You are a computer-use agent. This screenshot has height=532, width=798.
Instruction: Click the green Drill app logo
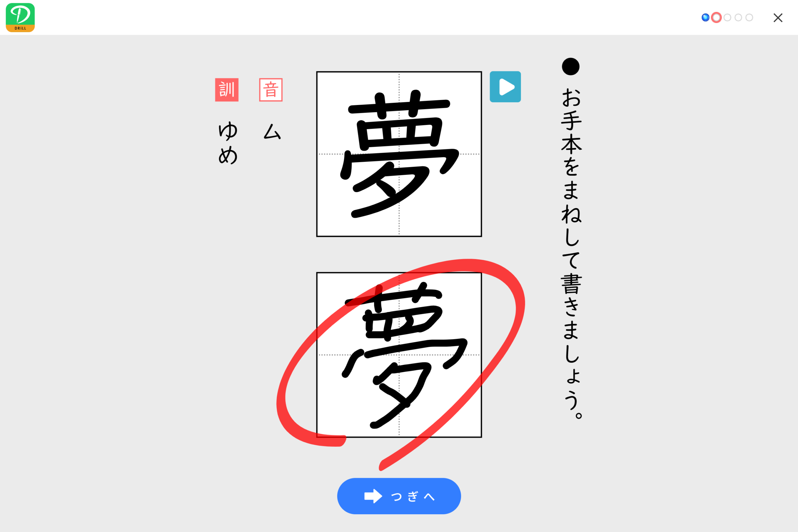(x=20, y=17)
